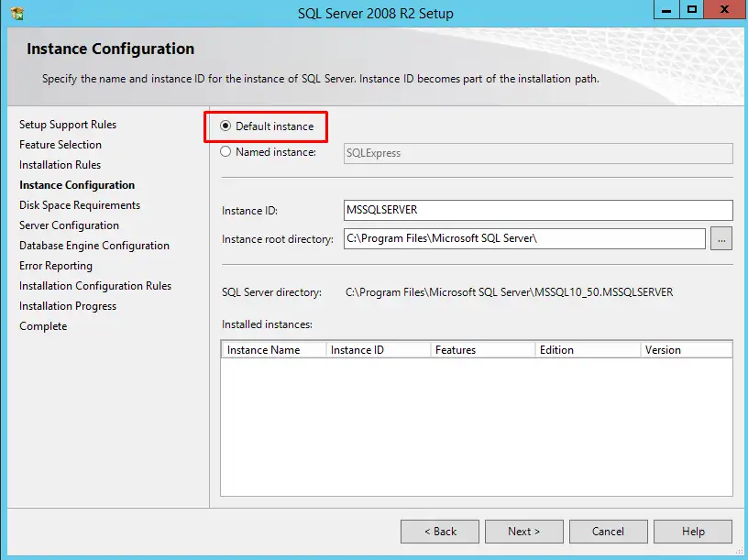748x560 pixels.
Task: Select Disk Space Requirements step
Action: 79,204
